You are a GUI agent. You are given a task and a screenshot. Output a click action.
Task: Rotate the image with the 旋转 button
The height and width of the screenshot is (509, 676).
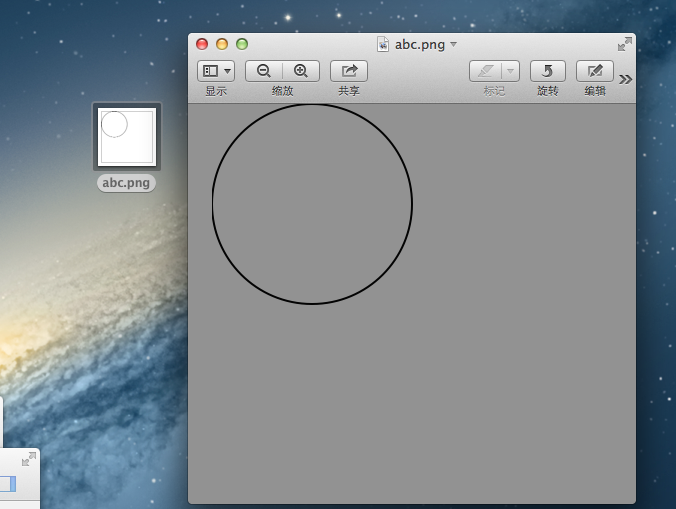point(547,71)
